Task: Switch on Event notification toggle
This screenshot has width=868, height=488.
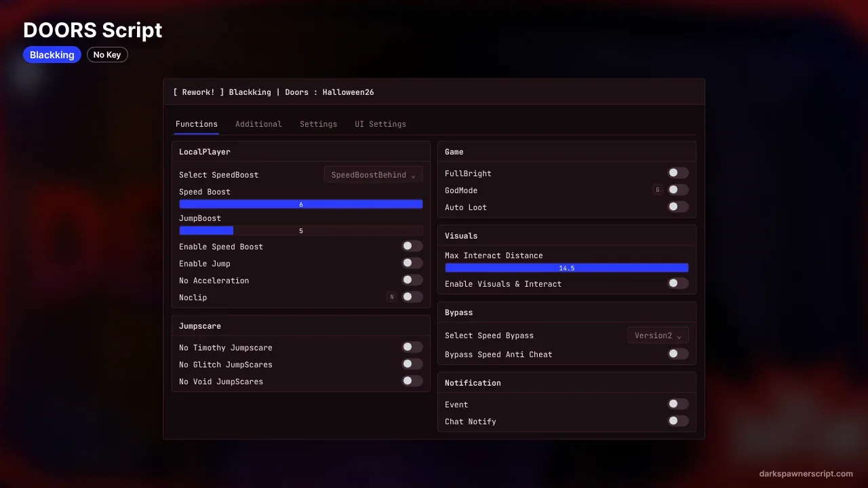Action: pyautogui.click(x=678, y=404)
